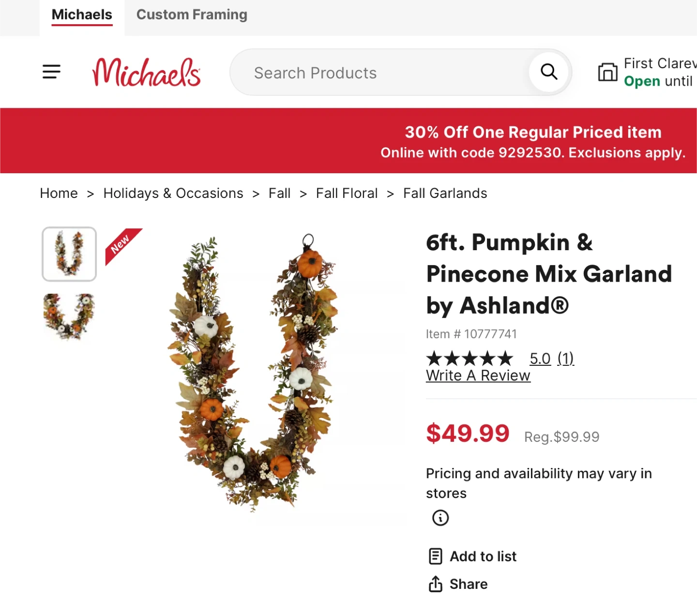Select the Michaels tab

pyautogui.click(x=82, y=15)
